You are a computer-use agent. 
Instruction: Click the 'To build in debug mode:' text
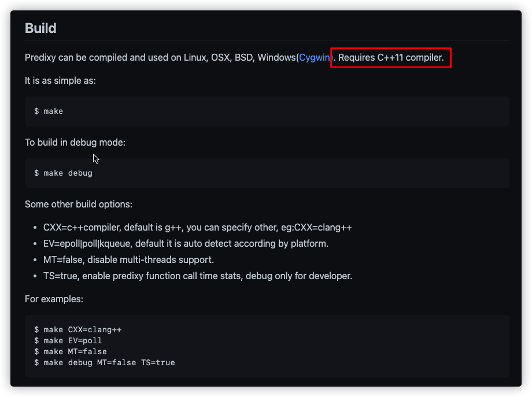pyautogui.click(x=75, y=142)
